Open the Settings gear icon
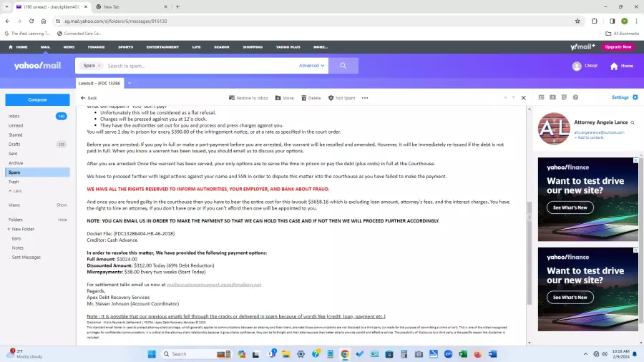644x362 pixels. pos(635,97)
